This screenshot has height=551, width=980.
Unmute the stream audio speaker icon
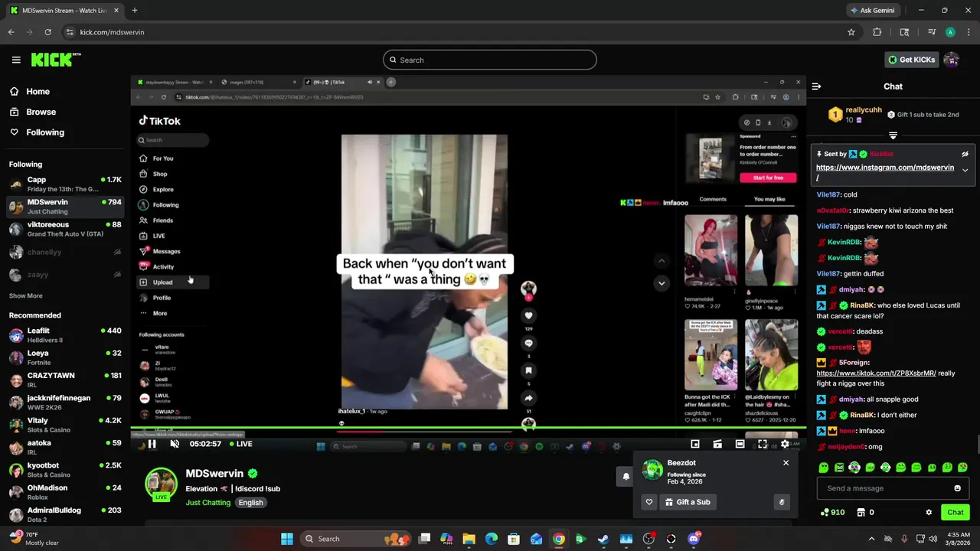[x=175, y=444]
